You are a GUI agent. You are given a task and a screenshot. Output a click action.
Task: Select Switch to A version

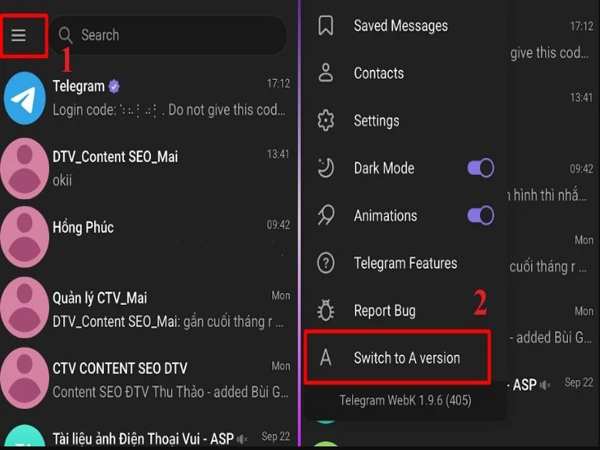(x=398, y=358)
